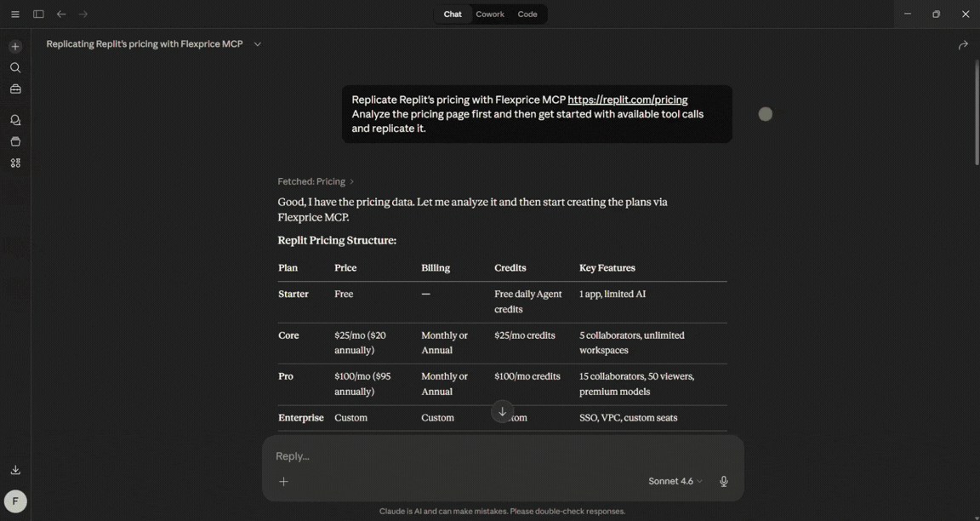This screenshot has height=521, width=980.
Task: Click the Core plan cell
Action: click(x=288, y=335)
